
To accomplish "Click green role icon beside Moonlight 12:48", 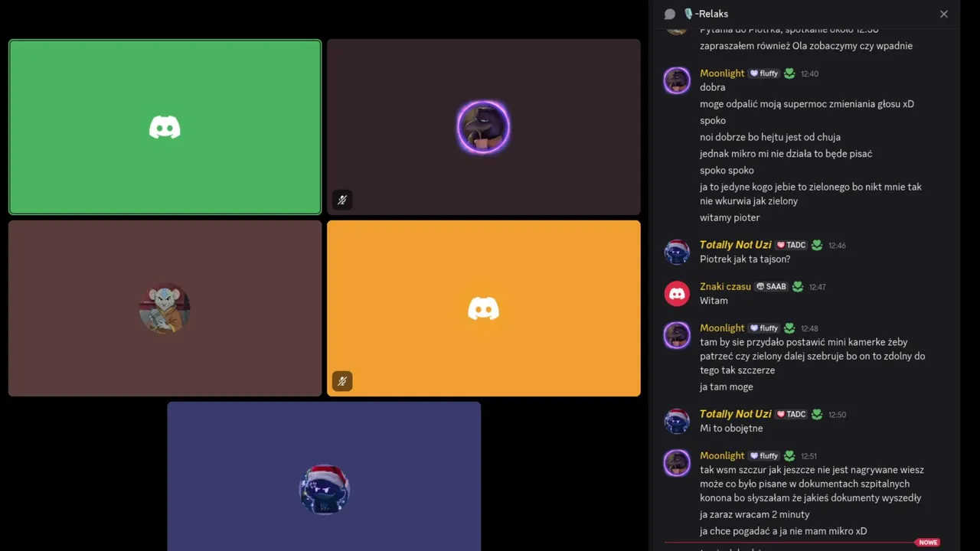I will [x=789, y=328].
